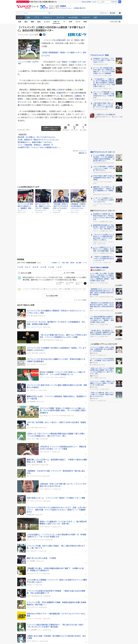This screenshot has height=644, width=138.
Task: Click the 共感した smiley on first comment
Action: pyautogui.click(x=57, y=283)
